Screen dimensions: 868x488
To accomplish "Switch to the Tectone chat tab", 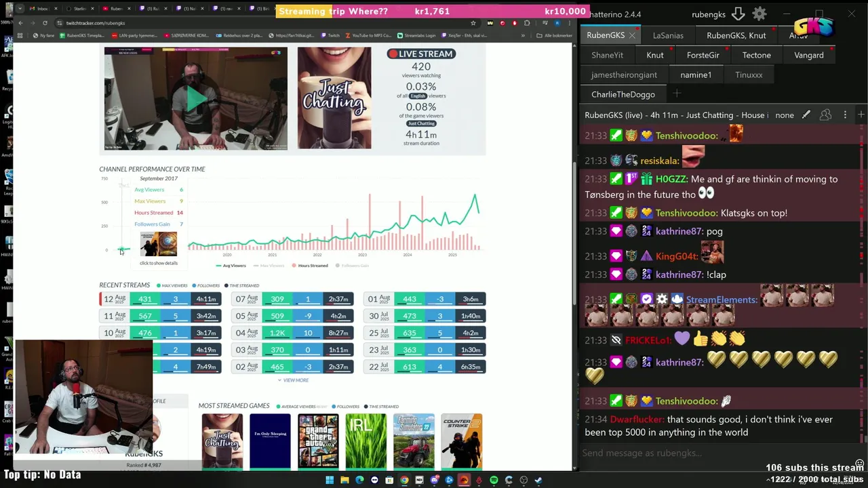I will pos(756,55).
